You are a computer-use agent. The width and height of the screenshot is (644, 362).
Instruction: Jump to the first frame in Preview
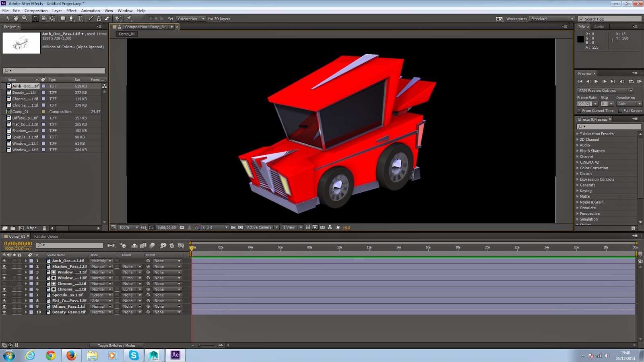coord(580,81)
